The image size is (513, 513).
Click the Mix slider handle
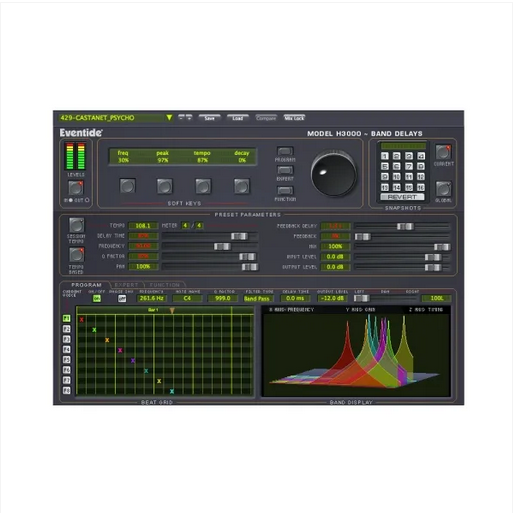[x=442, y=247]
